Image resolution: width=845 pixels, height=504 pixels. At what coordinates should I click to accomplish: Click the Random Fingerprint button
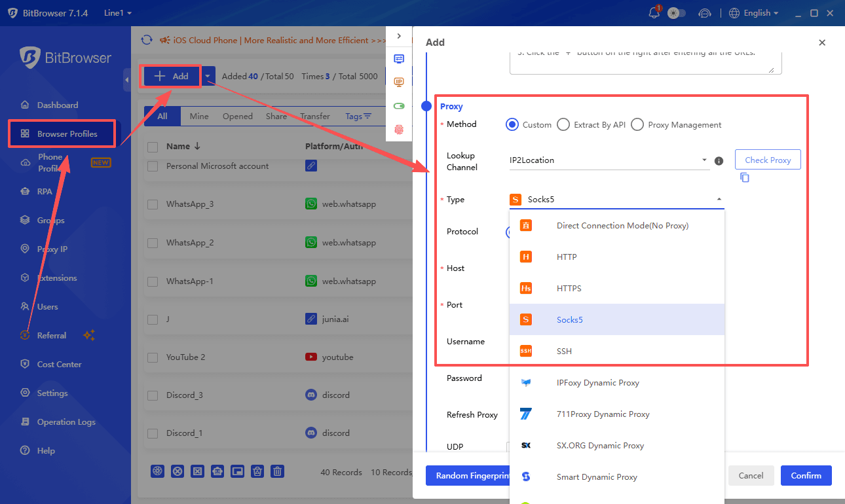(467, 476)
